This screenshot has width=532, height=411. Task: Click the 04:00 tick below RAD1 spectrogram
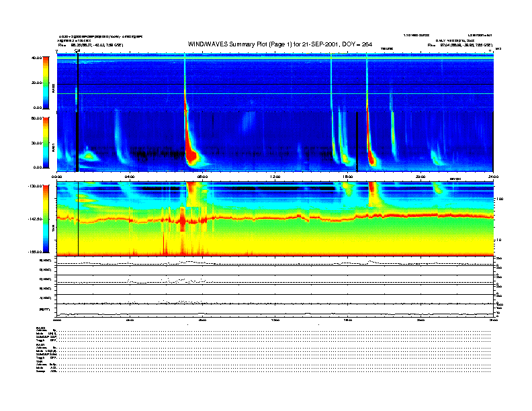pos(130,177)
